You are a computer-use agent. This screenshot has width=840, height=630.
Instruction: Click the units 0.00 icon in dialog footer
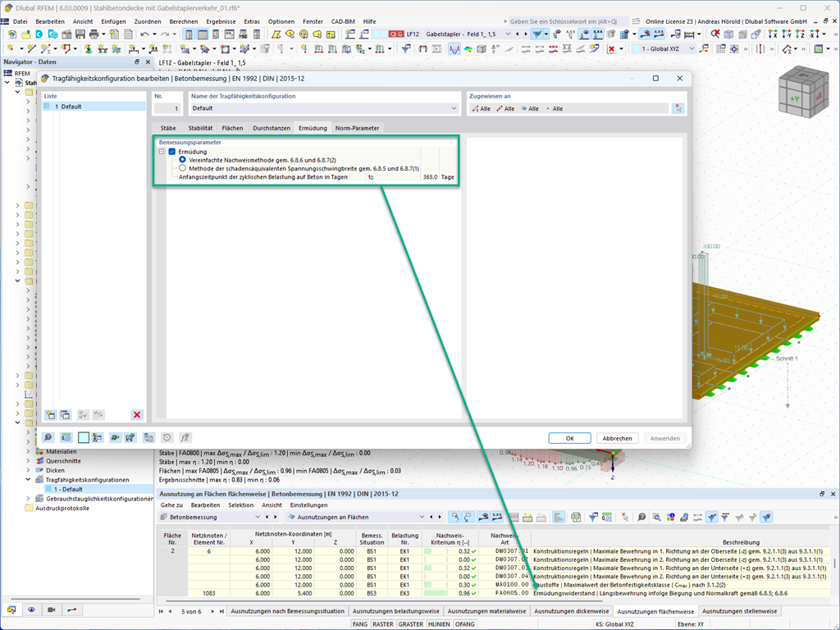tap(66, 438)
